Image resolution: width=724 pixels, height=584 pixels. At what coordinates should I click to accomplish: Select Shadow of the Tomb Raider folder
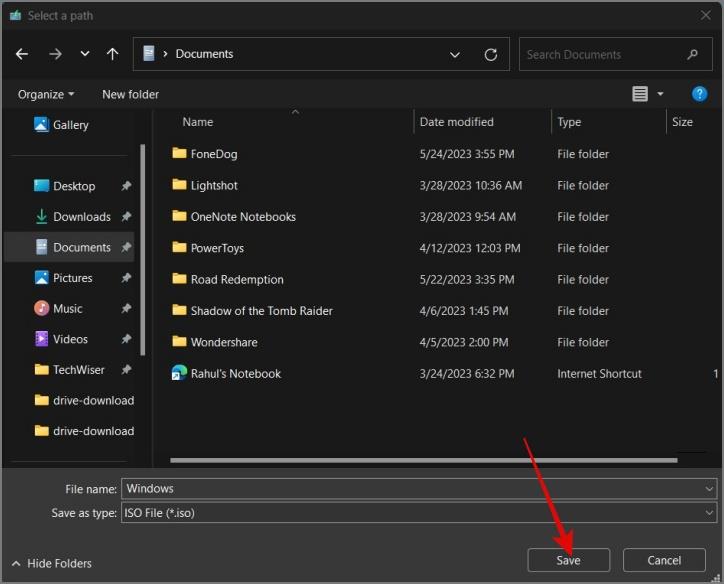tap(261, 311)
